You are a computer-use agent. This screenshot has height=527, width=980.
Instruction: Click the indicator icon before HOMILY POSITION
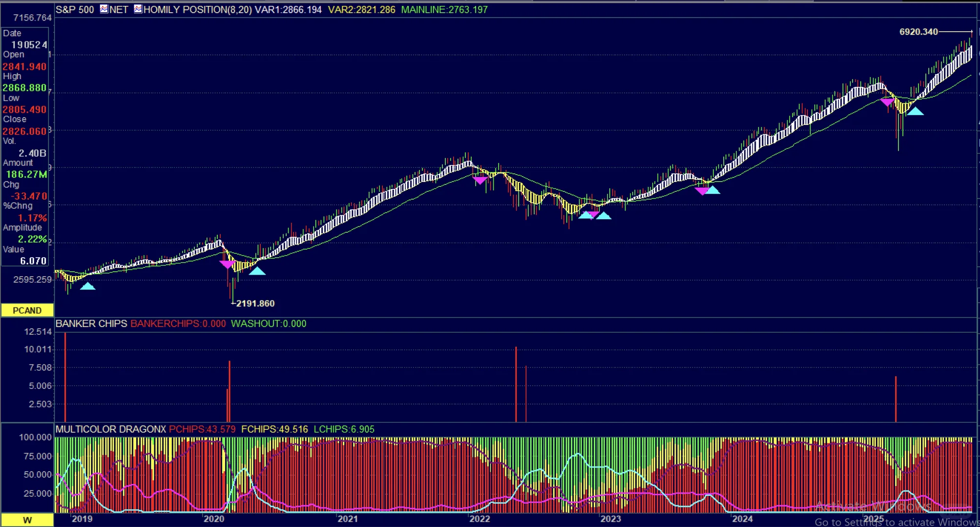[138, 9]
